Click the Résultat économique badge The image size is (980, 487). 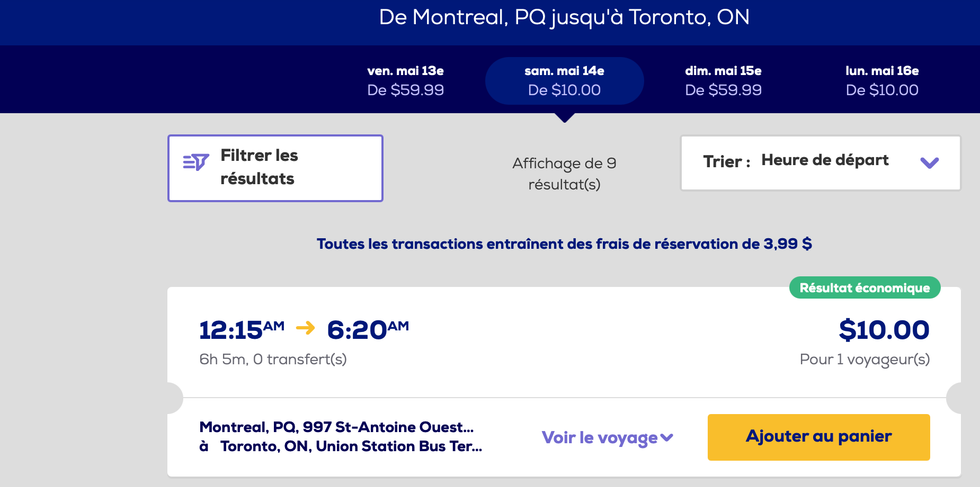click(865, 288)
